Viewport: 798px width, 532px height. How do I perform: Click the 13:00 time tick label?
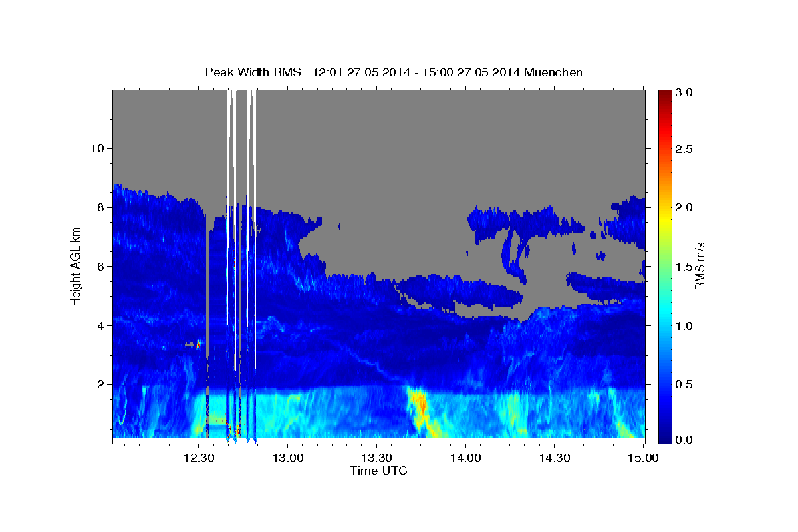coord(287,458)
